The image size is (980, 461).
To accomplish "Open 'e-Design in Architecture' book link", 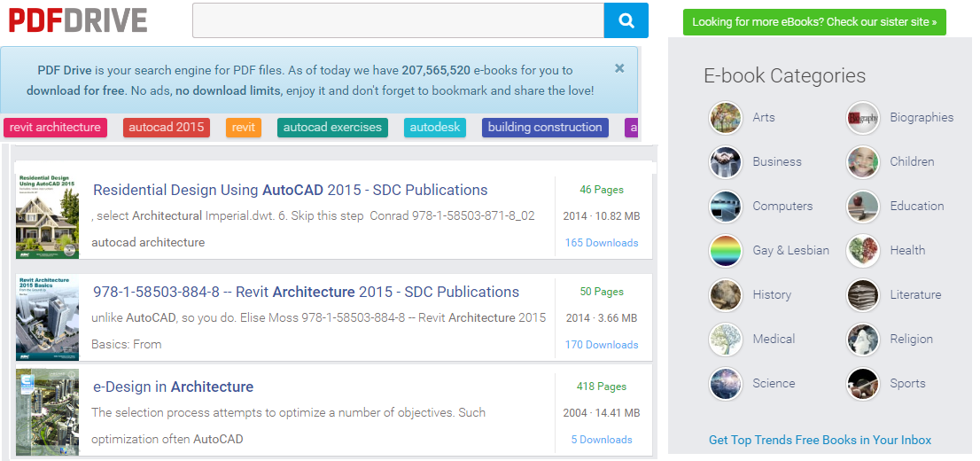I will point(173,387).
